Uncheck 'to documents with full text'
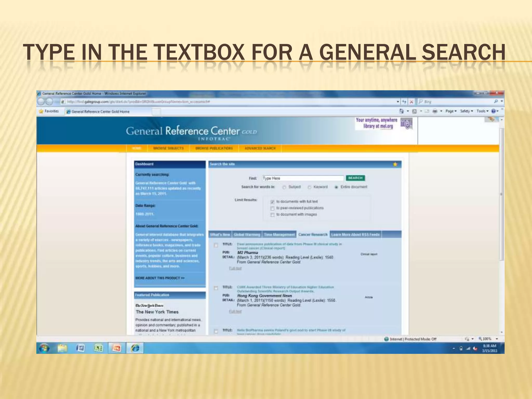Image resolution: width=532 pixels, height=399 pixels. point(272,202)
